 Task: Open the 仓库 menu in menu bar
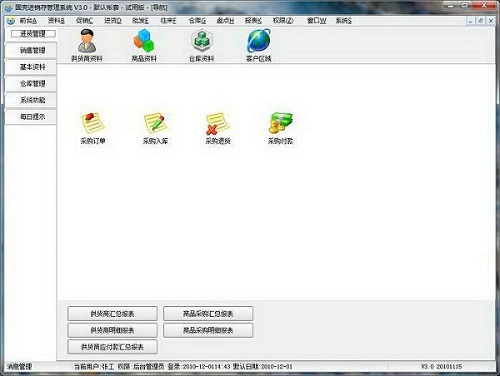(197, 21)
